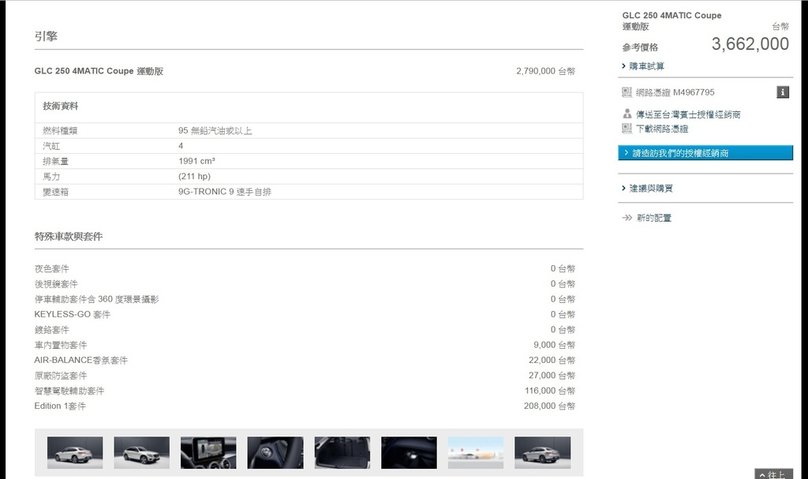Viewport: 808px width, 479px height.
Task: Click the info icon beside 網路憑證 code
Action: pyautogui.click(x=782, y=92)
